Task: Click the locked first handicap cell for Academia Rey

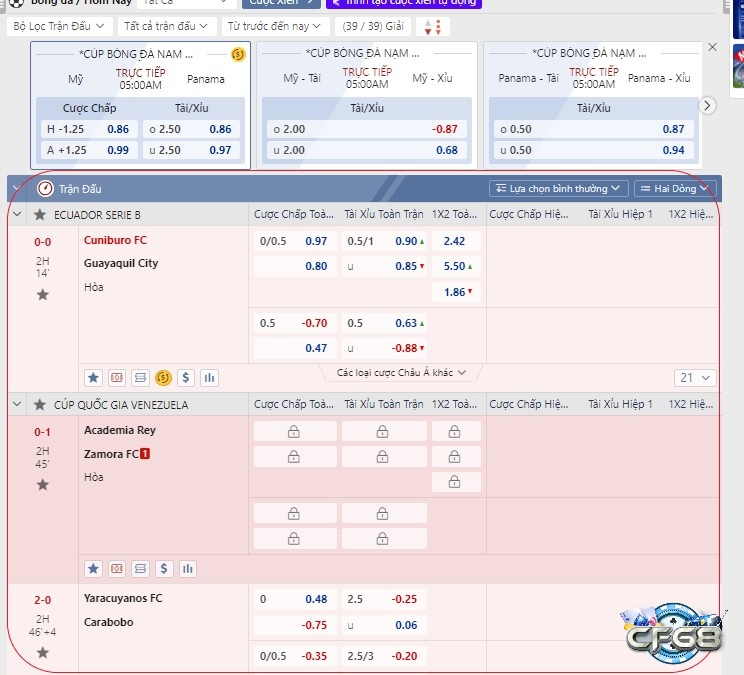Action: point(295,432)
